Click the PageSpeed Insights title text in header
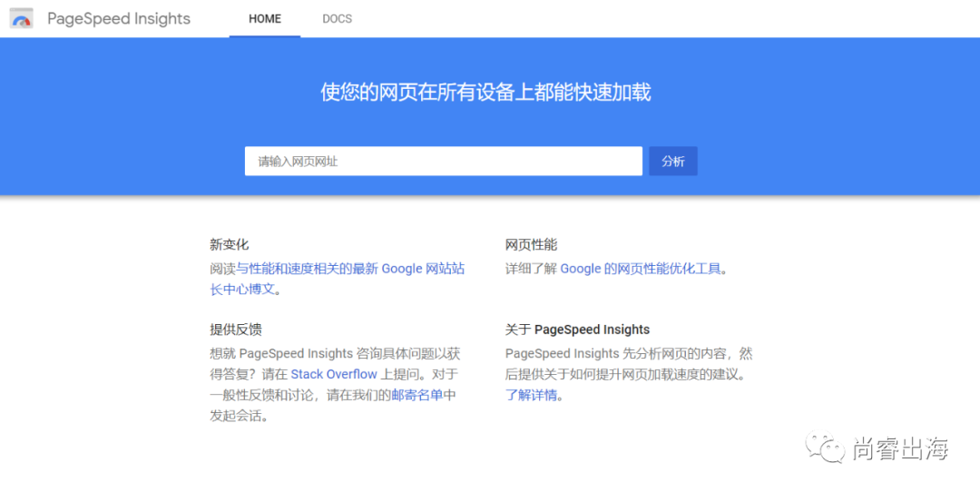The height and width of the screenshot is (492, 980). pos(119,19)
